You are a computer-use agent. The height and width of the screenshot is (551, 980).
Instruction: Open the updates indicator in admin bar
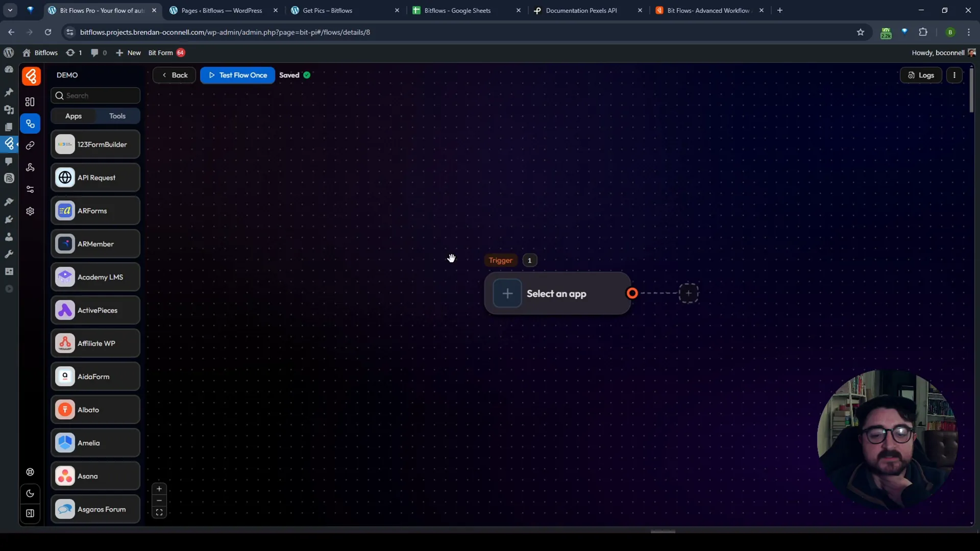click(x=74, y=53)
